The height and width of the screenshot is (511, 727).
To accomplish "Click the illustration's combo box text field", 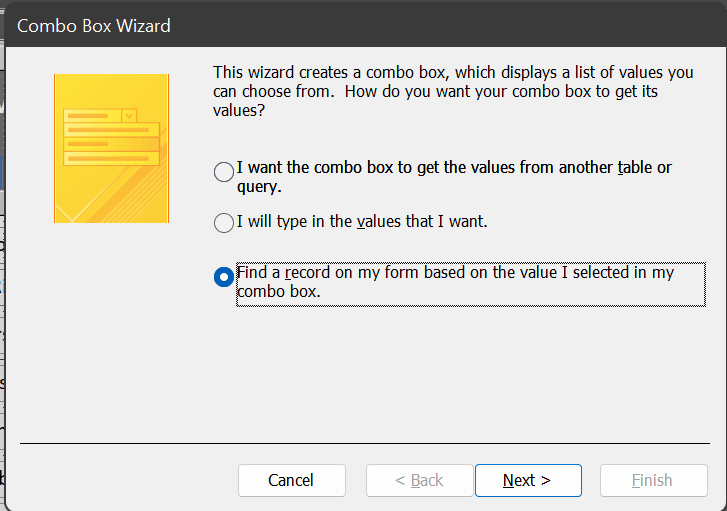I will pos(93,115).
